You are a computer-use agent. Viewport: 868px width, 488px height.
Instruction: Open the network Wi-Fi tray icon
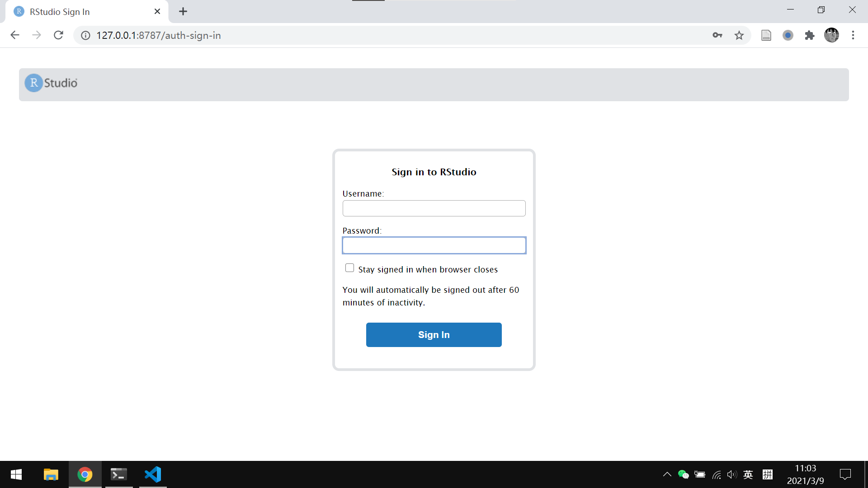click(x=717, y=474)
